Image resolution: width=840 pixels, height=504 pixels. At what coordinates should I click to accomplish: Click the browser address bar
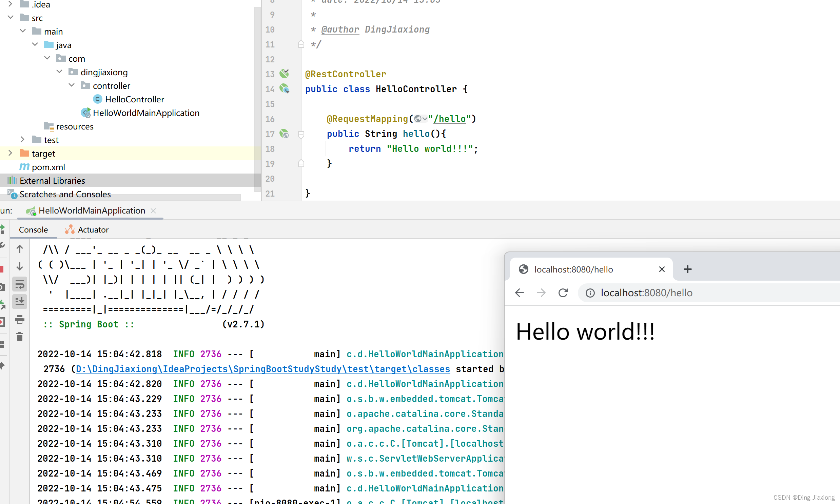708,293
